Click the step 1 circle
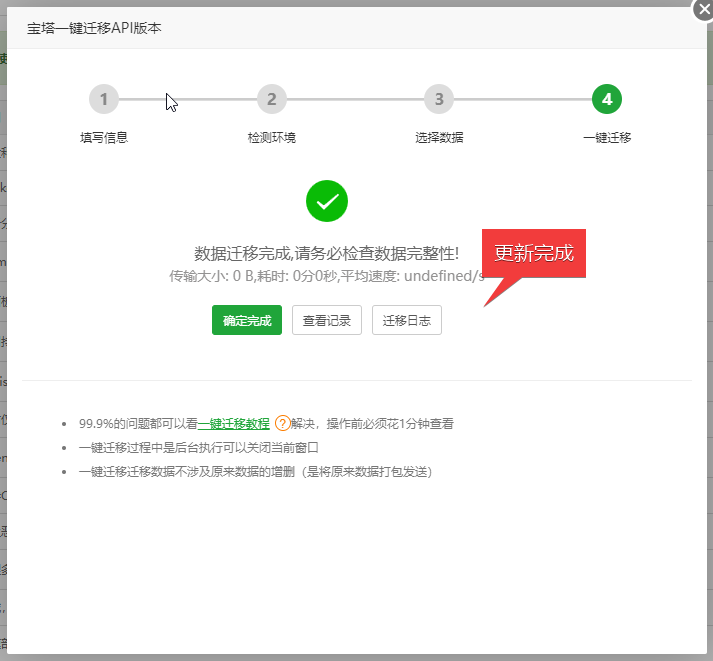Image resolution: width=713 pixels, height=661 pixels. point(103,99)
